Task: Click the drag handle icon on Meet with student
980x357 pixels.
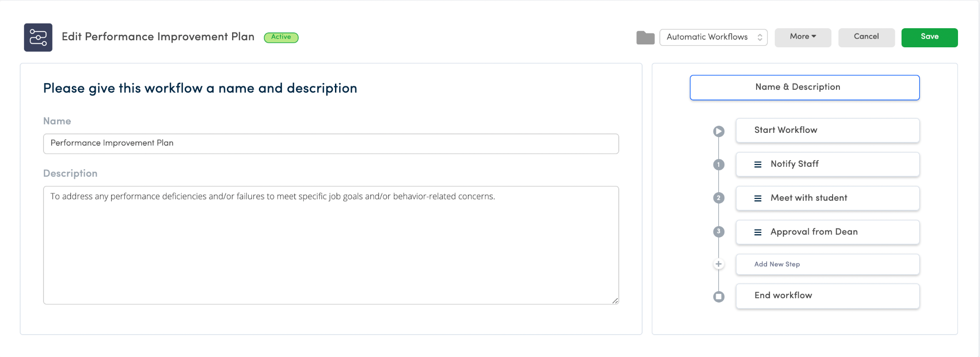Action: (x=757, y=198)
